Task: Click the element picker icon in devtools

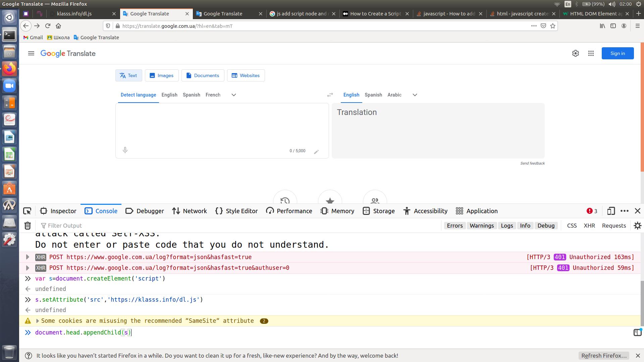Action: coord(27,211)
